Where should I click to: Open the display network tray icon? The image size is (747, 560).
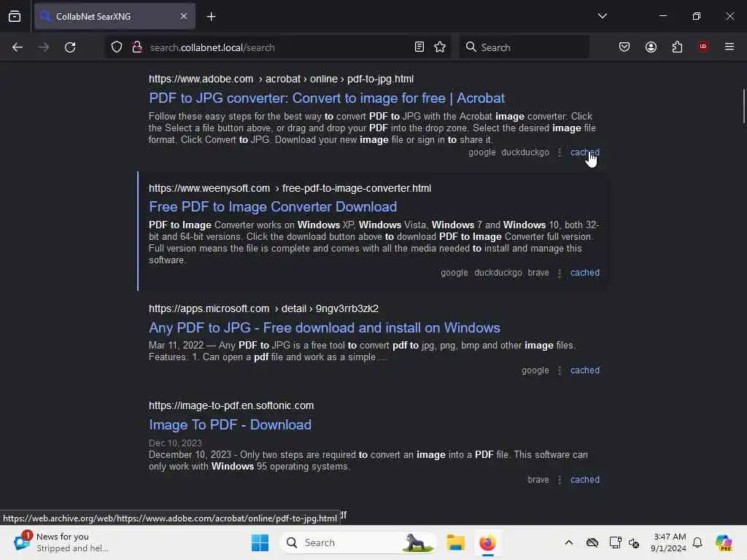pyautogui.click(x=615, y=542)
